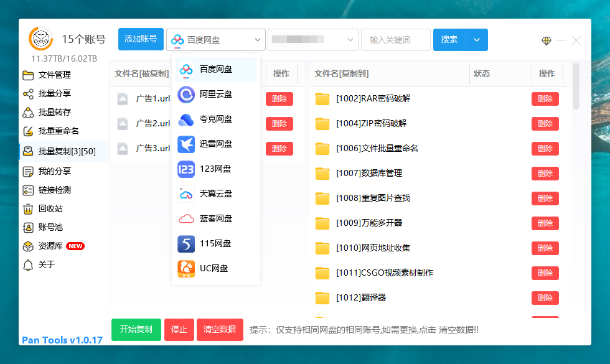Viewport: 610px width, 364px height.
Task: Select 阿里云盘 from the drive list
Action: [215, 95]
